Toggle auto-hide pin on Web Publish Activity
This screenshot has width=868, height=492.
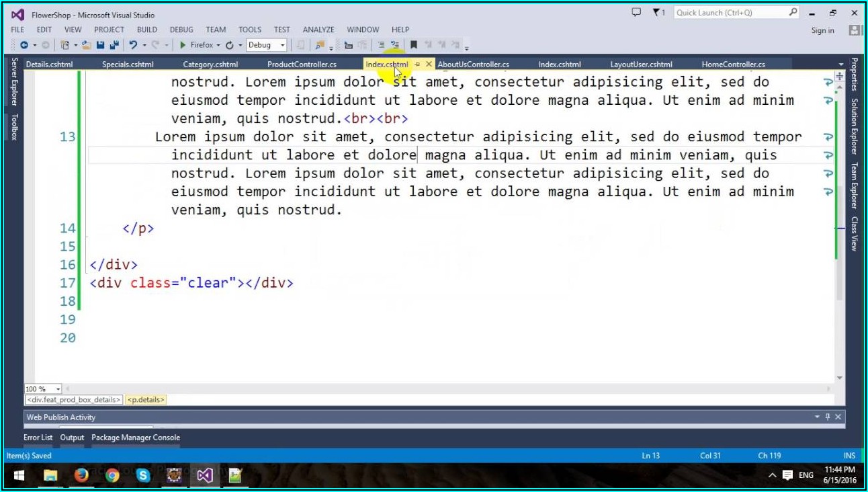(828, 417)
